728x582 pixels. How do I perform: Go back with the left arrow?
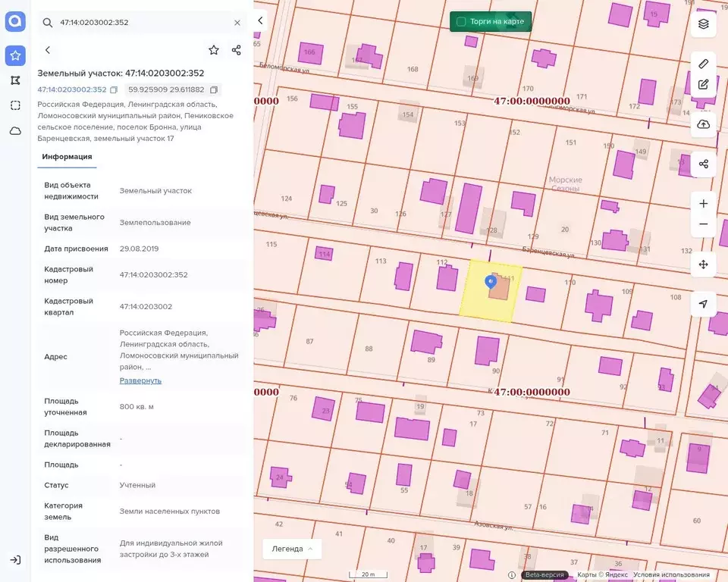click(47, 50)
